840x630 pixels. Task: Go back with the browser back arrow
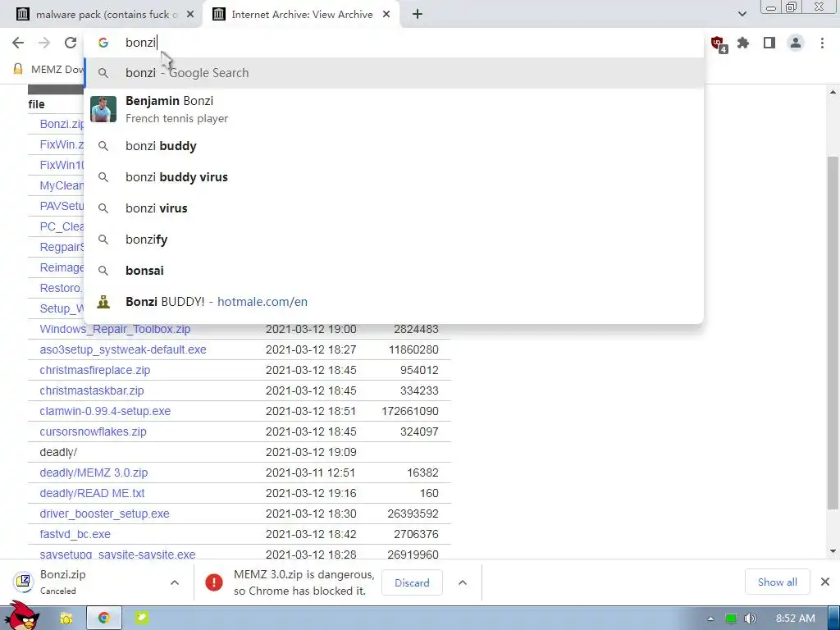[x=18, y=43]
